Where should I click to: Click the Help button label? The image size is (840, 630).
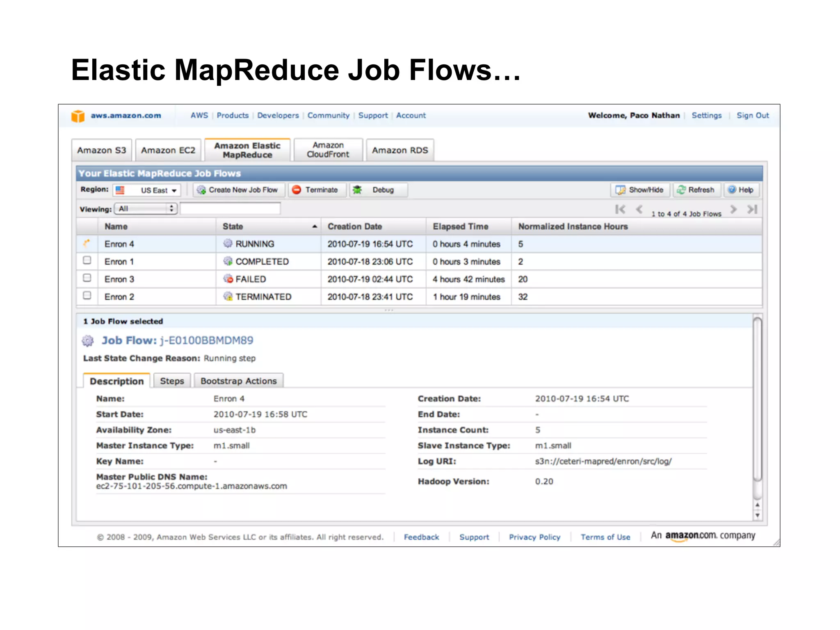[746, 190]
